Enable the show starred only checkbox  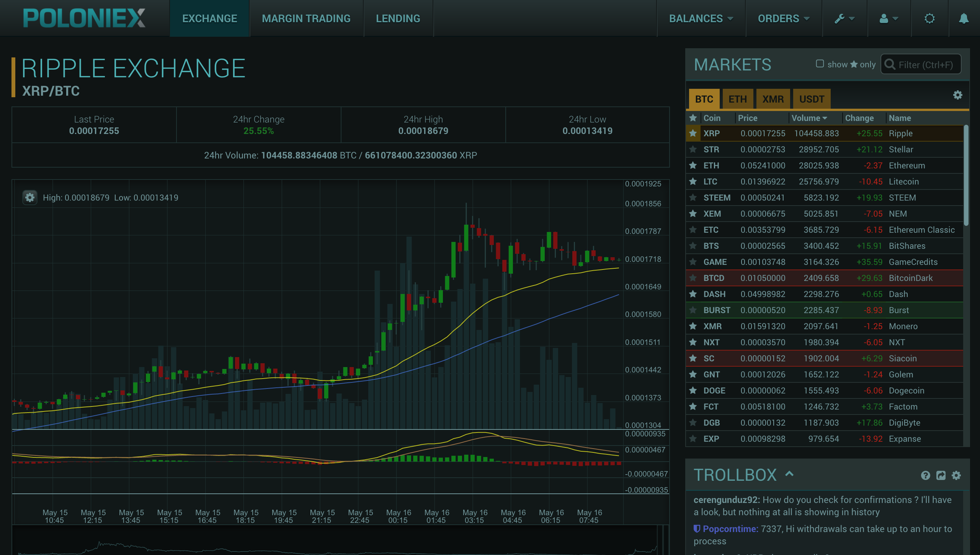(820, 64)
